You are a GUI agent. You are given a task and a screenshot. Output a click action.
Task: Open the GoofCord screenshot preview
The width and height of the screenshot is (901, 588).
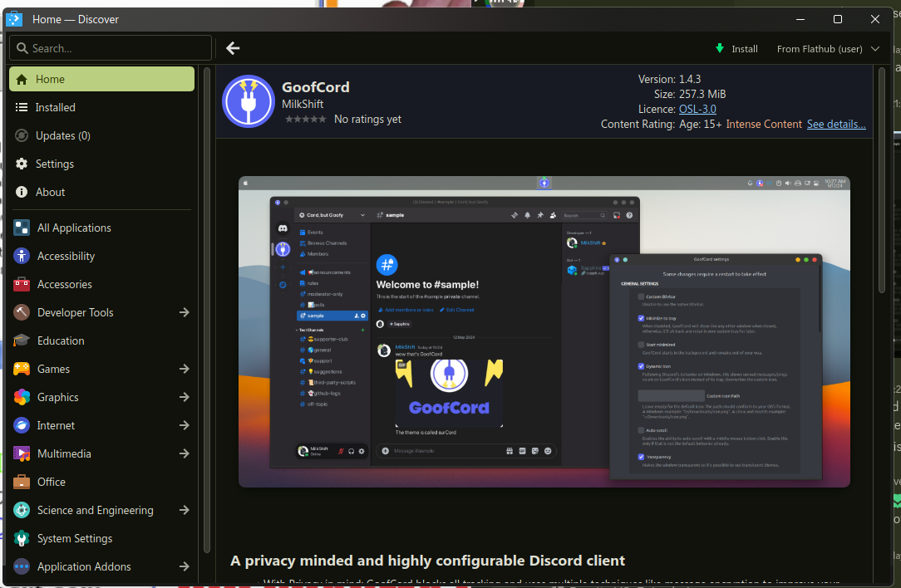[x=544, y=332]
